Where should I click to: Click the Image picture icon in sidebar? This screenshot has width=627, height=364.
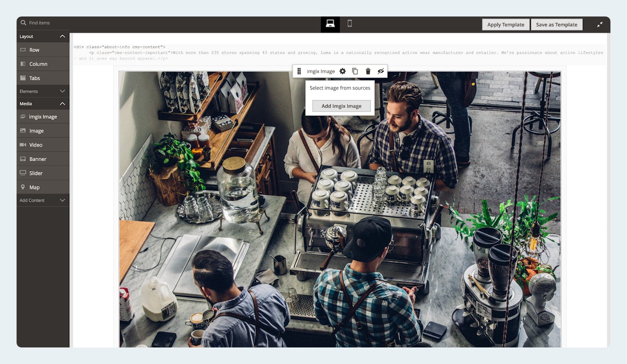(23, 131)
